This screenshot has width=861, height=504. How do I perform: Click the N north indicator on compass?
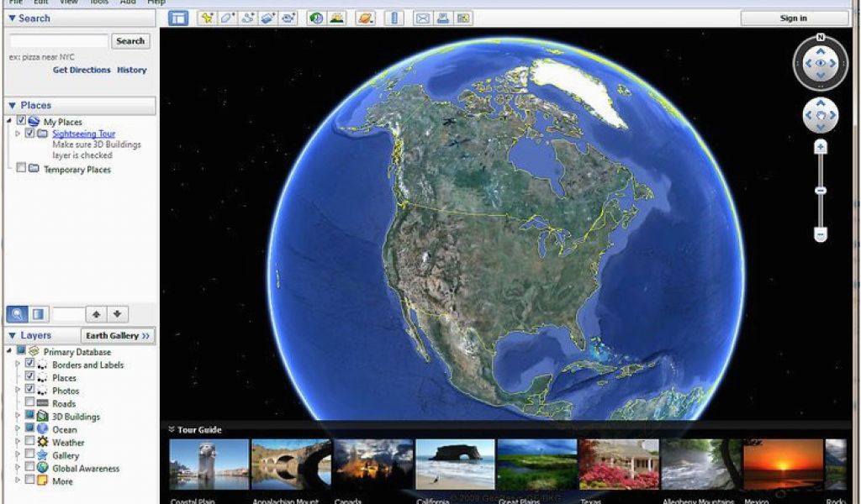[821, 38]
